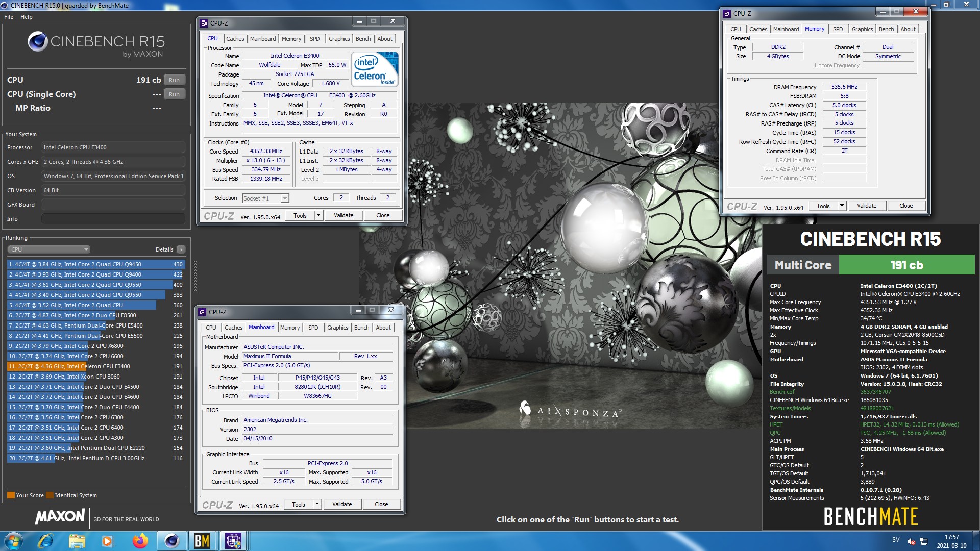
Task: Click the network tray icon
Action: (924, 541)
